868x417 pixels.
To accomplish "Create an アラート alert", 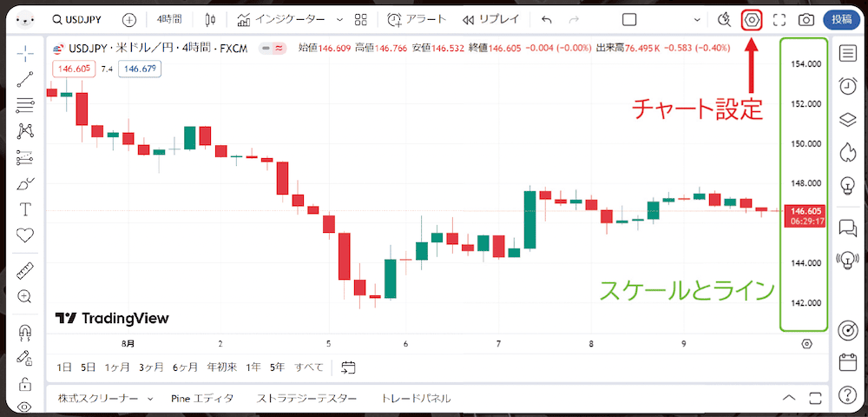I will (417, 20).
